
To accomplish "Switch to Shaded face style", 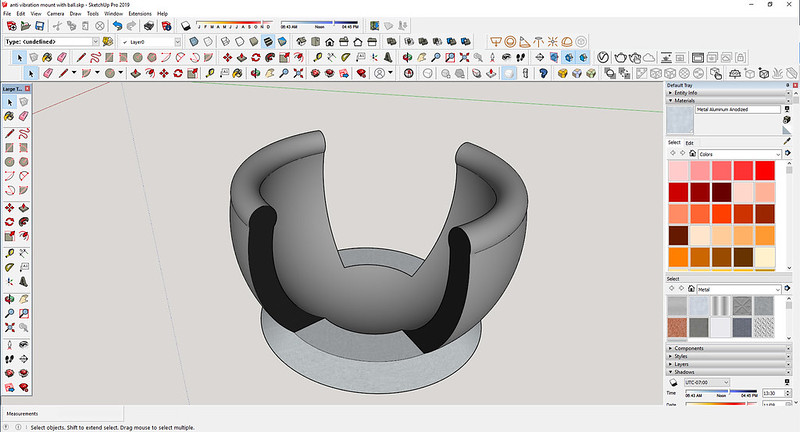I will coord(254,41).
